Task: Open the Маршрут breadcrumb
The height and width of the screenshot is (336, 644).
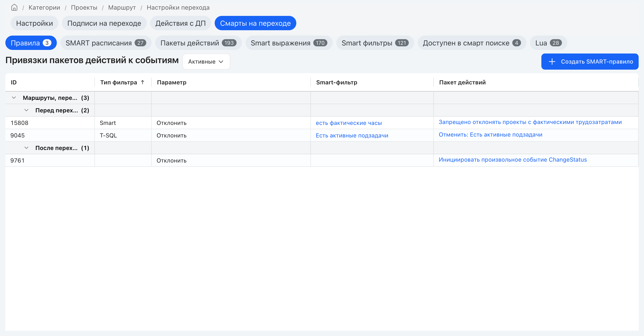Action: pyautogui.click(x=122, y=8)
